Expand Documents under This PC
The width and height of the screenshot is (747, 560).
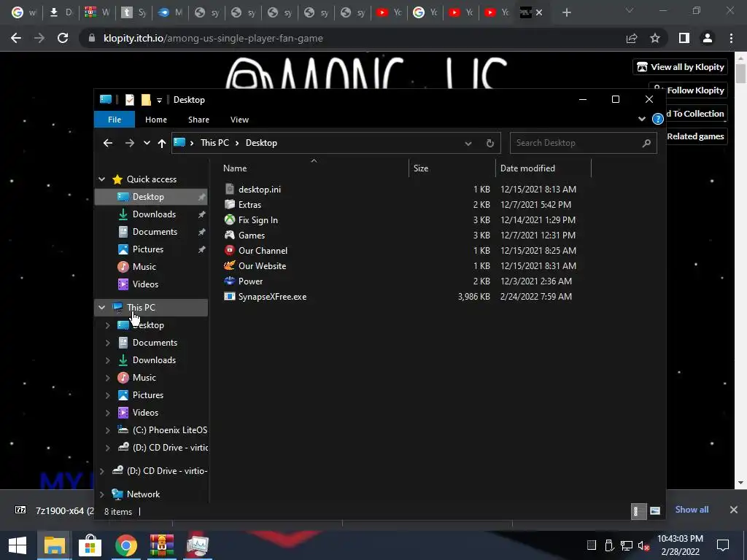tap(108, 343)
